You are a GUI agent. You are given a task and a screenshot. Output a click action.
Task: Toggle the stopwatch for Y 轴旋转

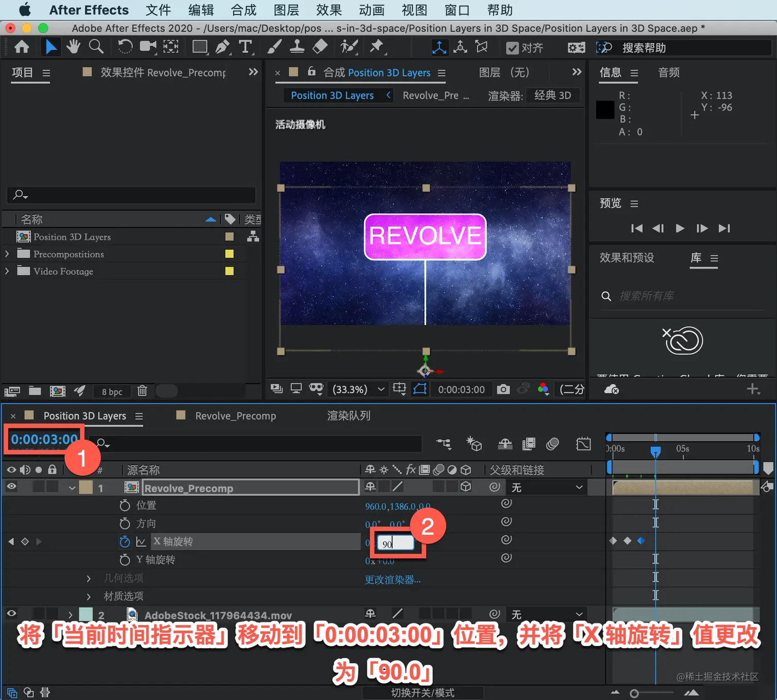tap(125, 559)
